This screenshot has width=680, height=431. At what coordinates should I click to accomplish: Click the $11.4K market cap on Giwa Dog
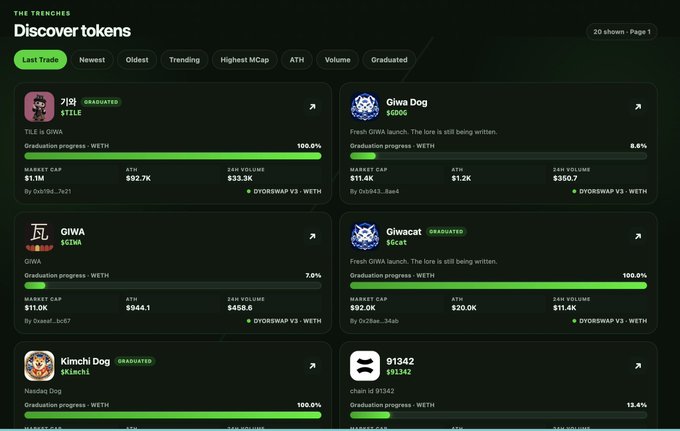pos(362,178)
